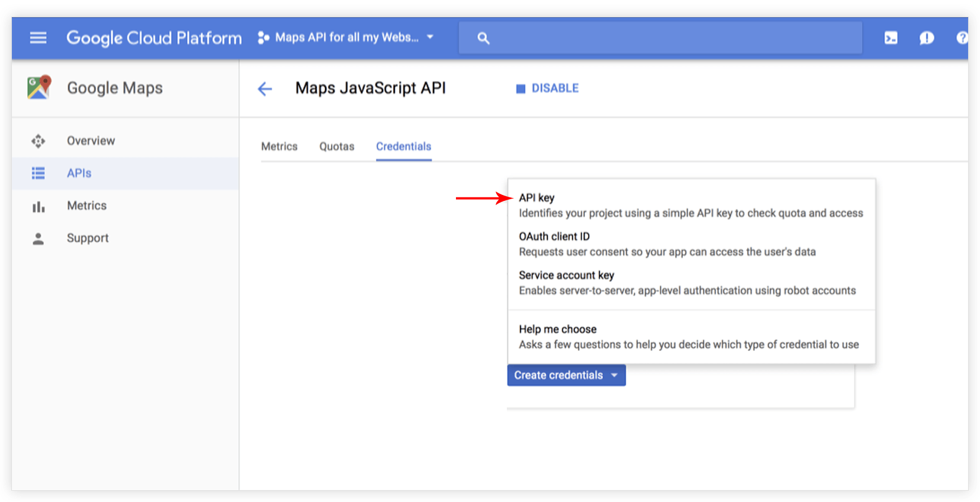This screenshot has width=980, height=502.
Task: Switch to the Metrics tab
Action: [279, 146]
